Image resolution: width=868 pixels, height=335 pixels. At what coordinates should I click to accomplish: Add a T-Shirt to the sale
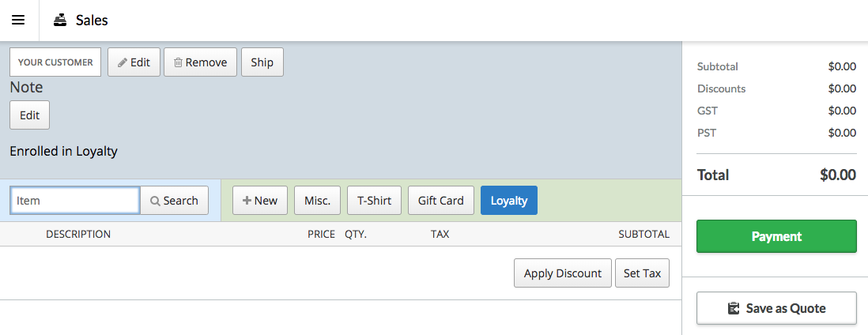click(x=374, y=201)
